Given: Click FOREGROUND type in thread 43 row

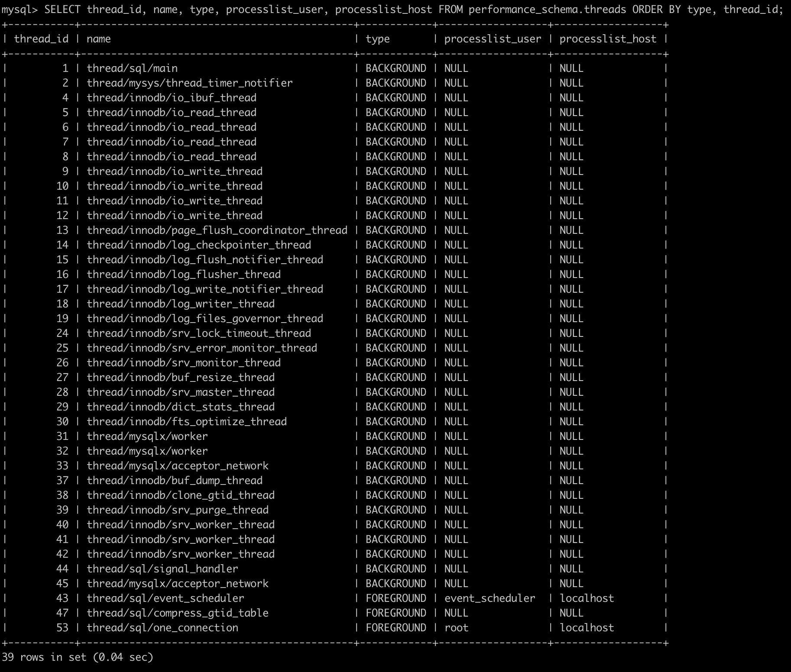Looking at the screenshot, I should click(x=396, y=598).
